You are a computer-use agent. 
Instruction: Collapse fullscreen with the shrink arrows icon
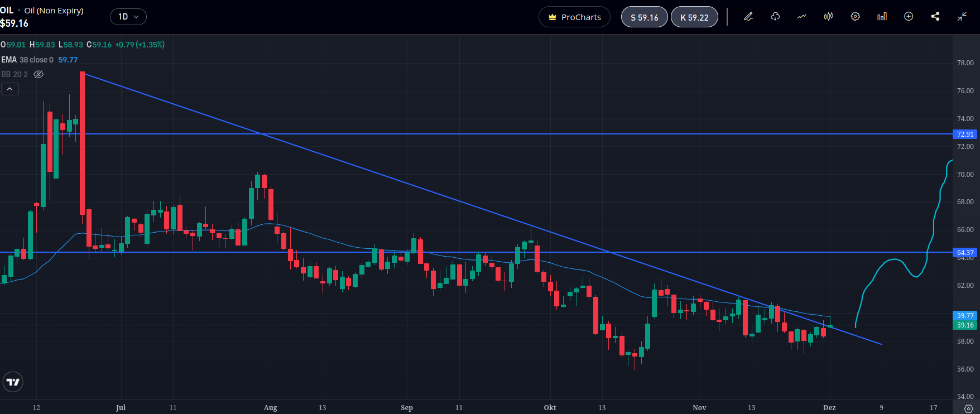[x=962, y=17]
